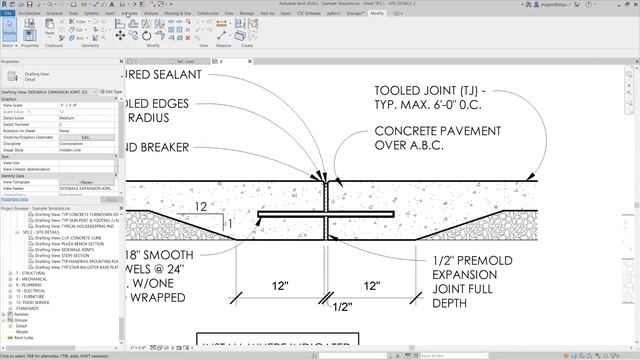
Task: Activate the Copy tool in Modify panel
Action: pos(133,36)
